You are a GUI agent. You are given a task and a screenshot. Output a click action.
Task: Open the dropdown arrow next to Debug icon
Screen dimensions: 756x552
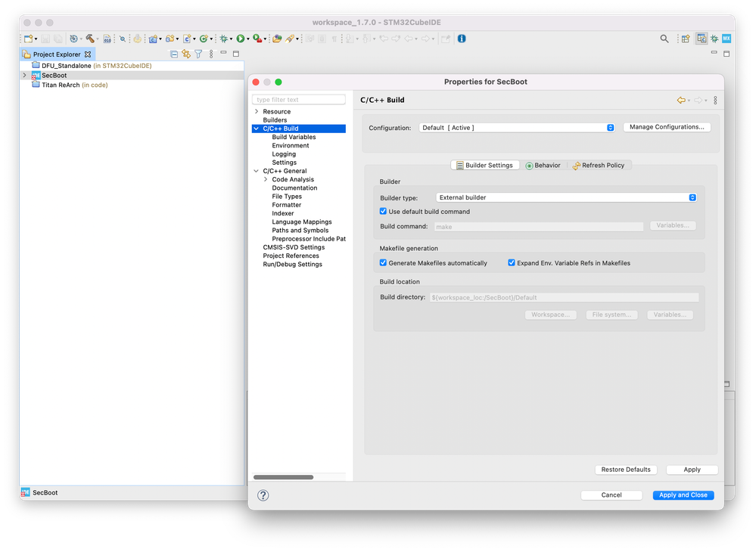coord(232,39)
